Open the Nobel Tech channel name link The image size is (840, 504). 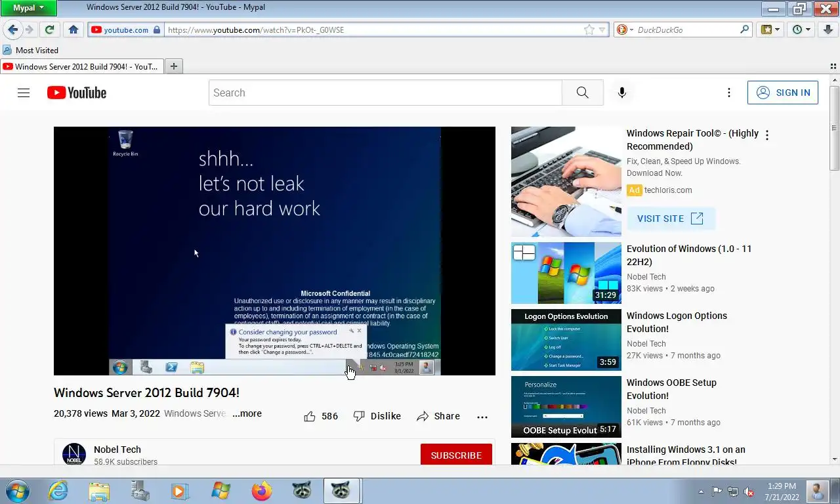pyautogui.click(x=117, y=450)
